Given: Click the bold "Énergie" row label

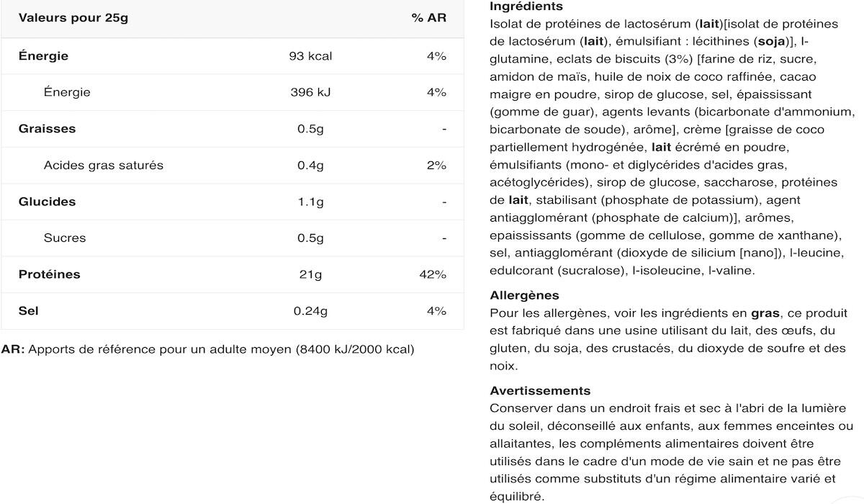Looking at the screenshot, I should click(43, 56).
